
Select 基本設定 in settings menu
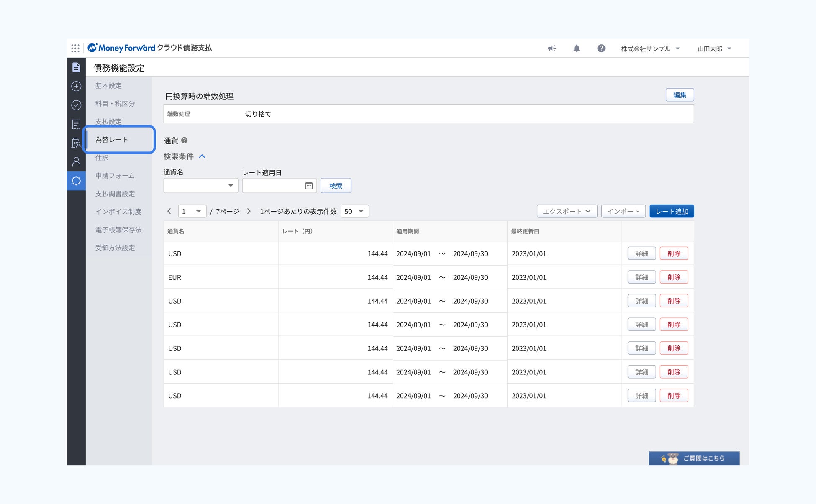pyautogui.click(x=108, y=86)
